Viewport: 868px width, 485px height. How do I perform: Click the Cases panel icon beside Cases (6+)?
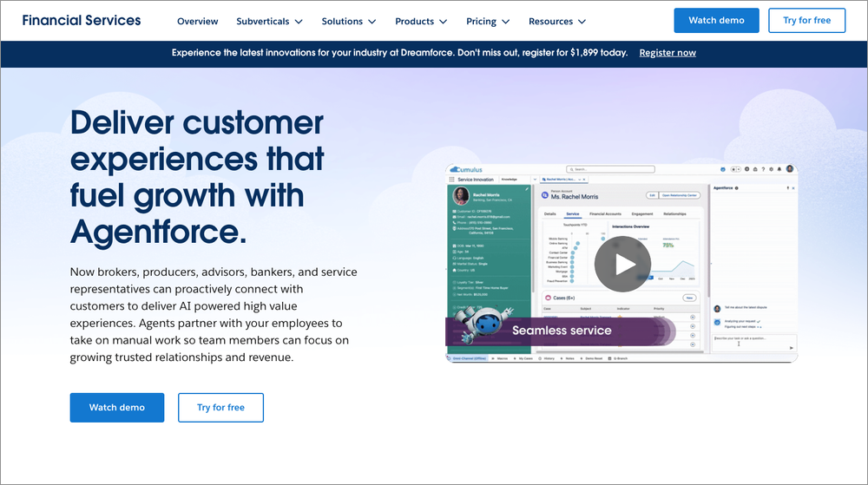coord(548,298)
